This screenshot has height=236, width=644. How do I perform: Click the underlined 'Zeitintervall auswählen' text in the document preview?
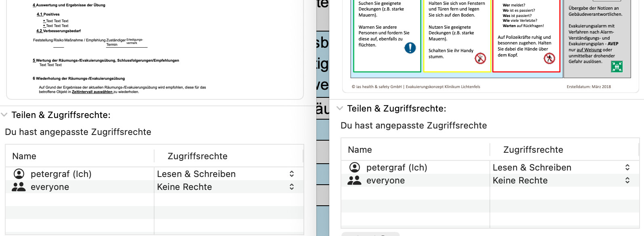point(92,92)
